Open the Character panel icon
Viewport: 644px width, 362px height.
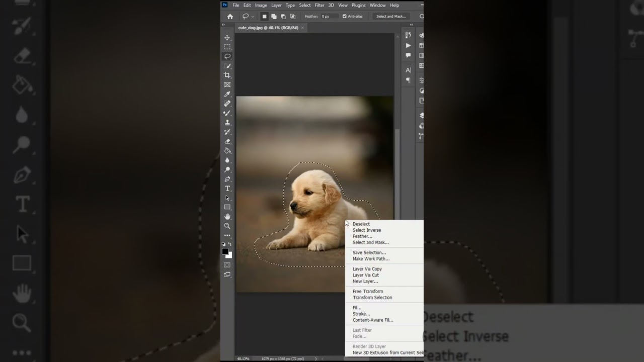coord(408,70)
